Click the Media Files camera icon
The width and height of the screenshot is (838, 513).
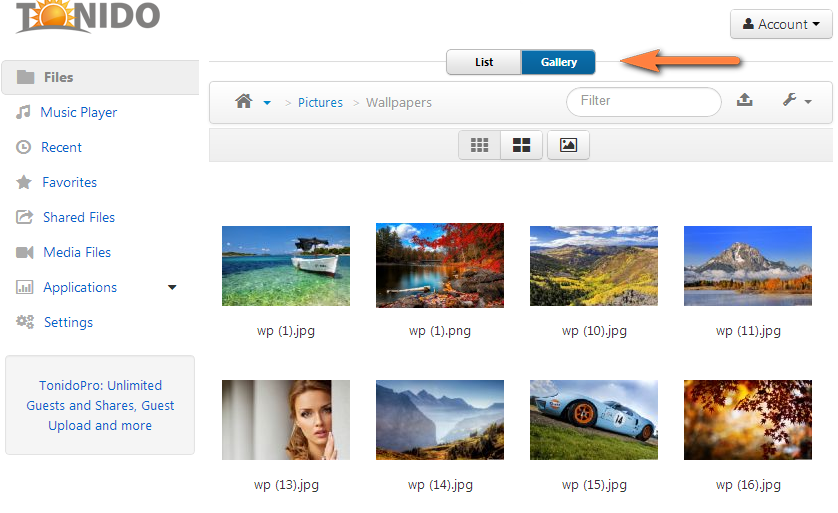click(25, 252)
